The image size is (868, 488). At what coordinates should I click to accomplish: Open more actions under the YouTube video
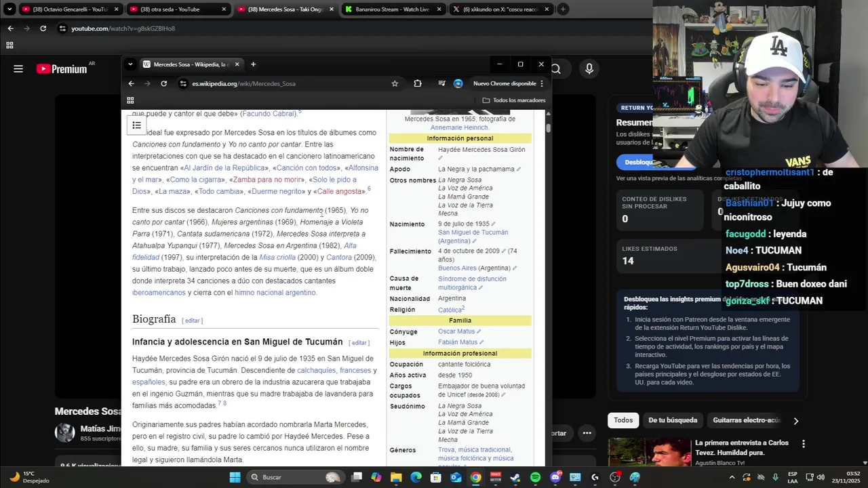click(587, 433)
